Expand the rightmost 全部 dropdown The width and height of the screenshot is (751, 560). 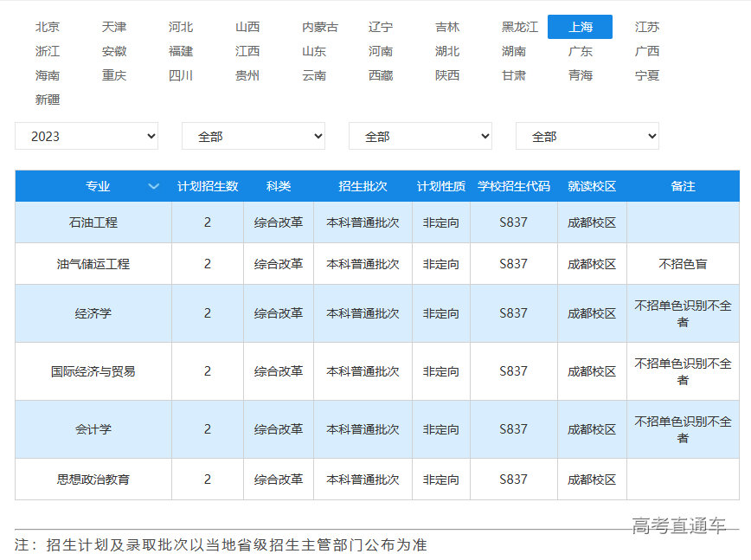pyautogui.click(x=587, y=136)
